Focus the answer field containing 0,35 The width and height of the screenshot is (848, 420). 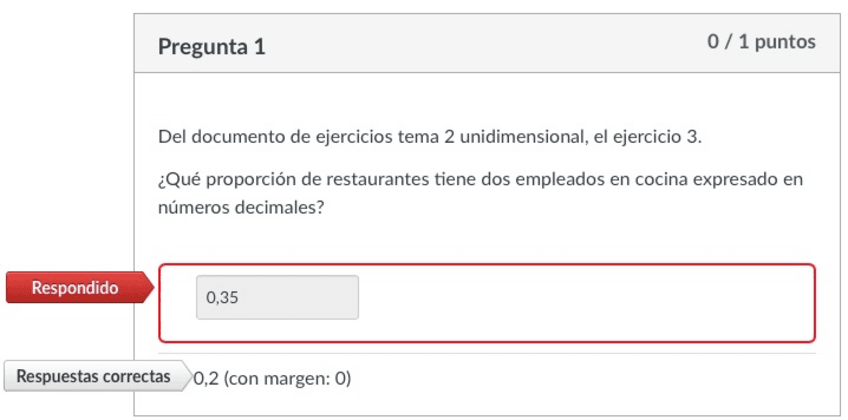tap(277, 297)
